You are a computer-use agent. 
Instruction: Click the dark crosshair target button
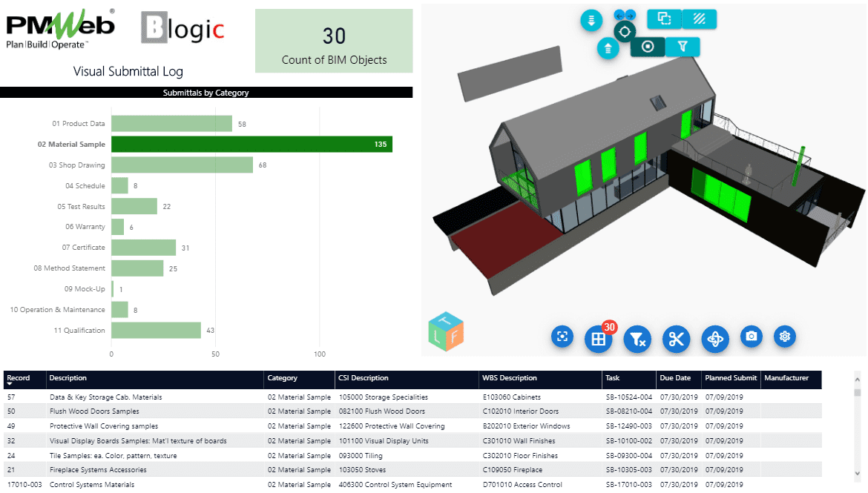625,32
